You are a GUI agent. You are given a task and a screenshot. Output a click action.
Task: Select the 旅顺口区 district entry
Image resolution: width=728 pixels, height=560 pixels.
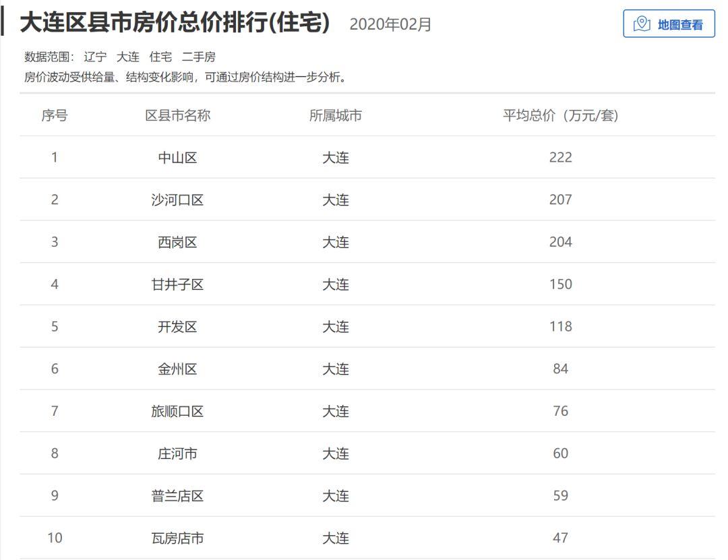tap(177, 411)
